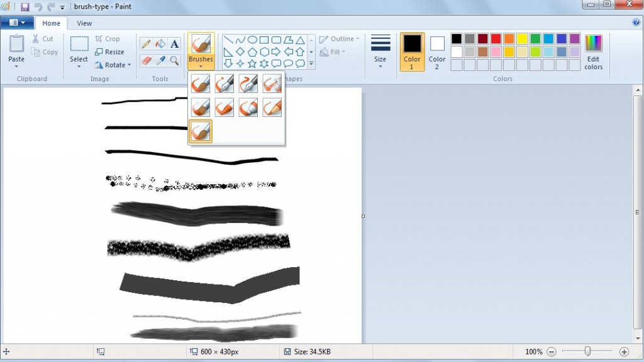Select the Color picker tool

(x=160, y=60)
